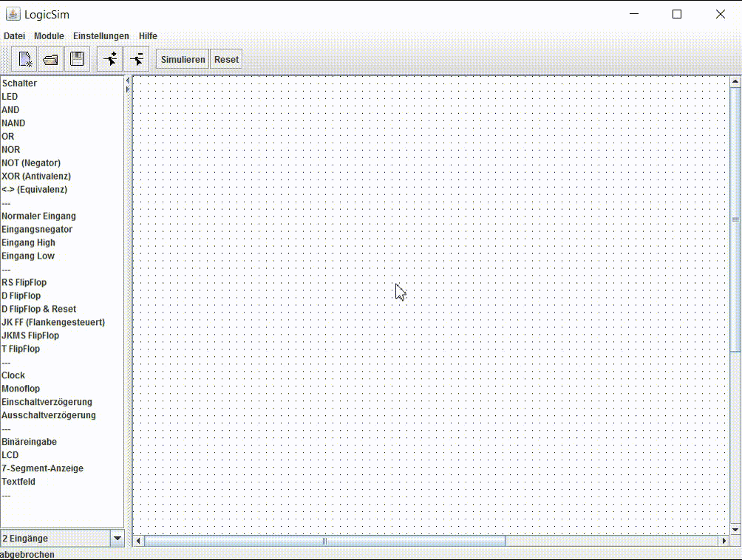Choose JK FF (Flankengesteuert) from the list
Image resolution: width=742 pixels, height=560 pixels.
click(x=53, y=322)
